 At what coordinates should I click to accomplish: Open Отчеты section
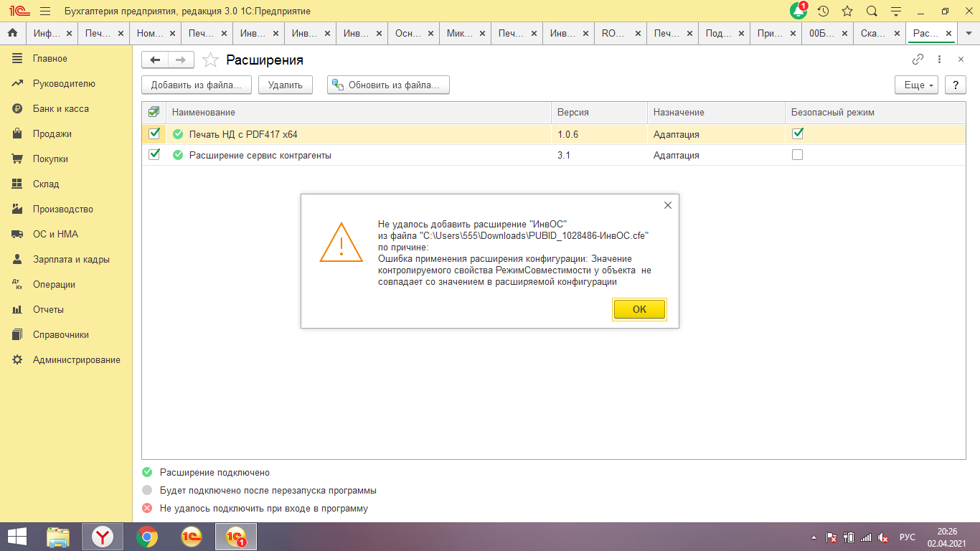click(x=48, y=309)
